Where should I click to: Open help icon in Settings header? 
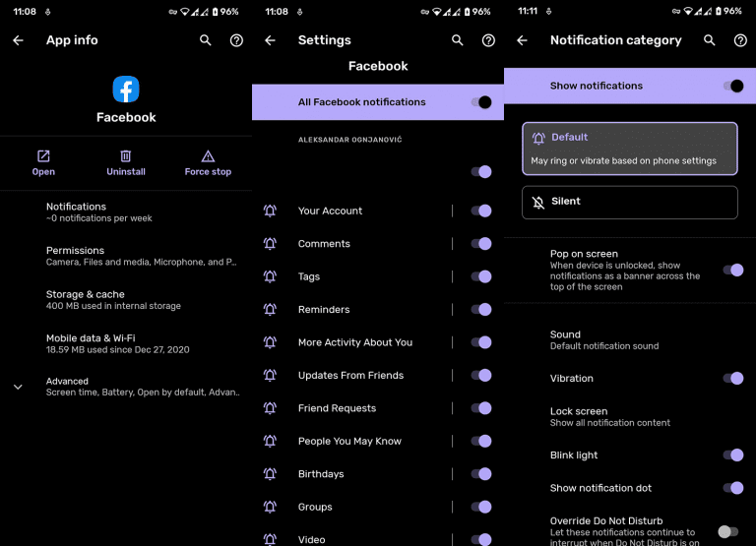[x=488, y=40]
